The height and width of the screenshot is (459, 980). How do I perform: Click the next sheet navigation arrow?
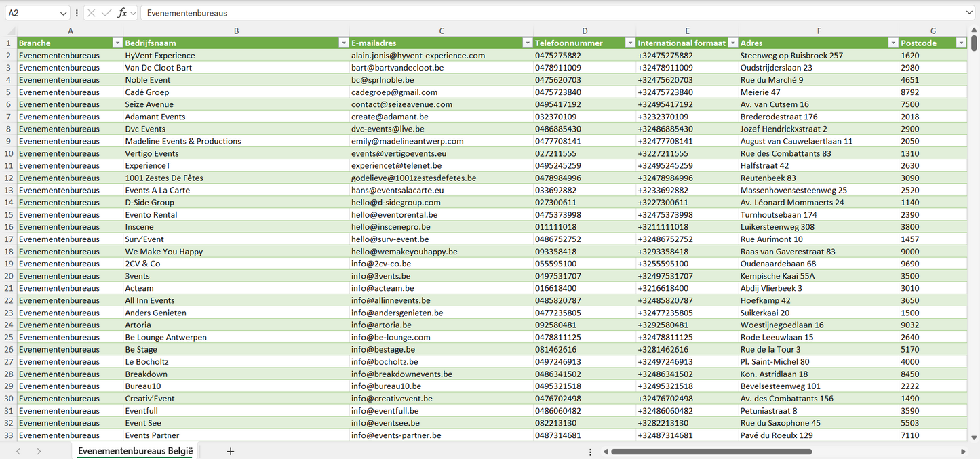(39, 451)
